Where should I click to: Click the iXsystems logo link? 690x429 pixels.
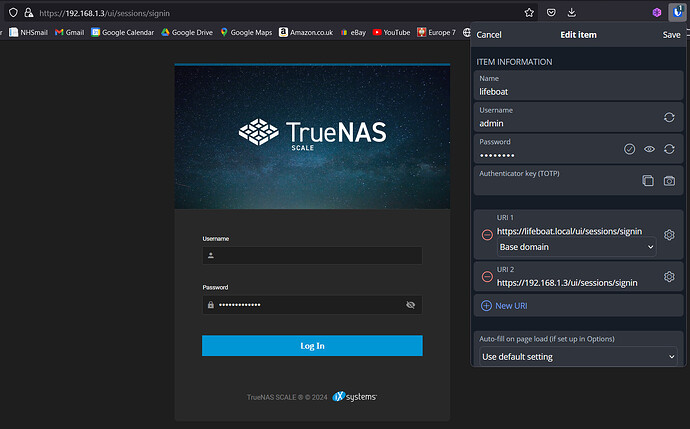pyautogui.click(x=355, y=396)
